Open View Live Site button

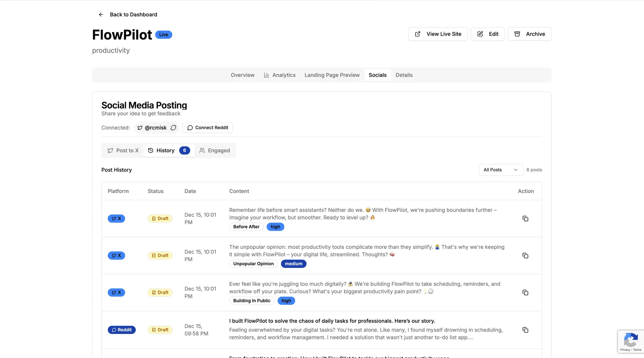[x=438, y=34]
